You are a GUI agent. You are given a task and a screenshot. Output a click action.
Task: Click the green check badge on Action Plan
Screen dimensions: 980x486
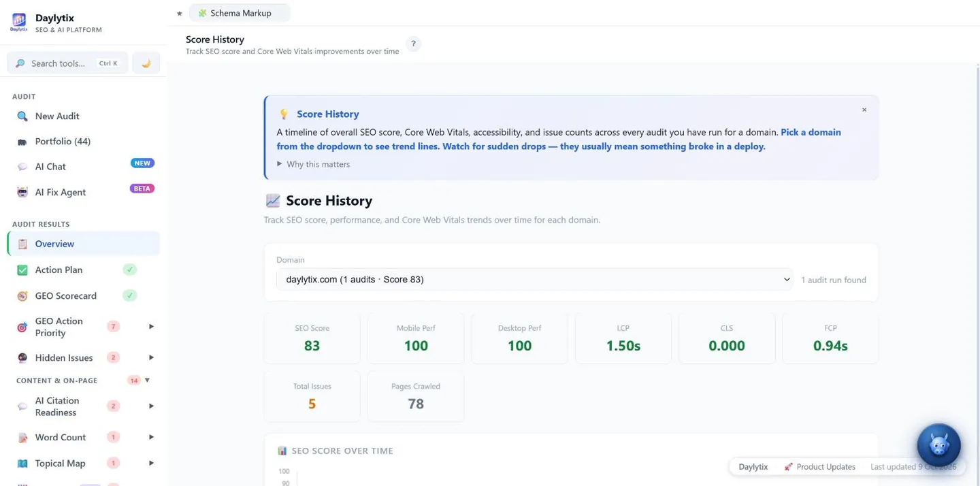(129, 270)
